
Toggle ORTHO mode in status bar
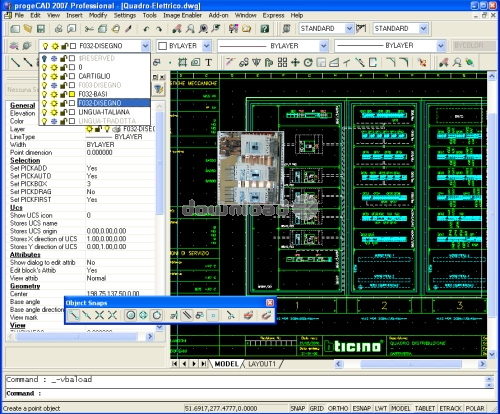[338, 408]
